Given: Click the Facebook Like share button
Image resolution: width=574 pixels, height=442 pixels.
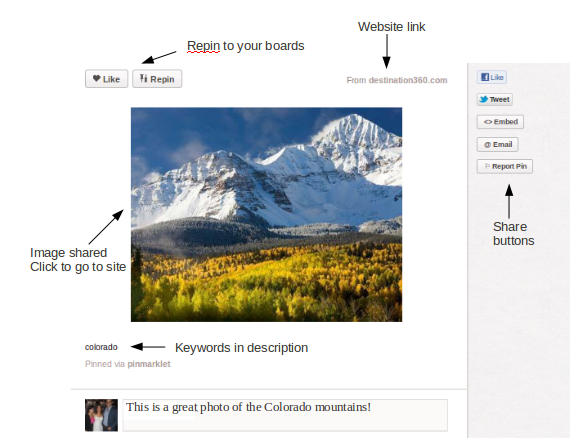Looking at the screenshot, I should 492,77.
